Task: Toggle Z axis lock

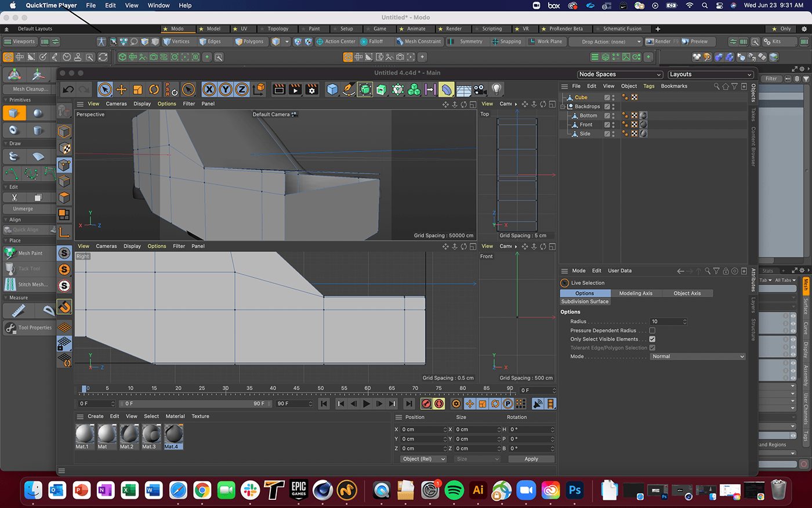Action: click(242, 89)
